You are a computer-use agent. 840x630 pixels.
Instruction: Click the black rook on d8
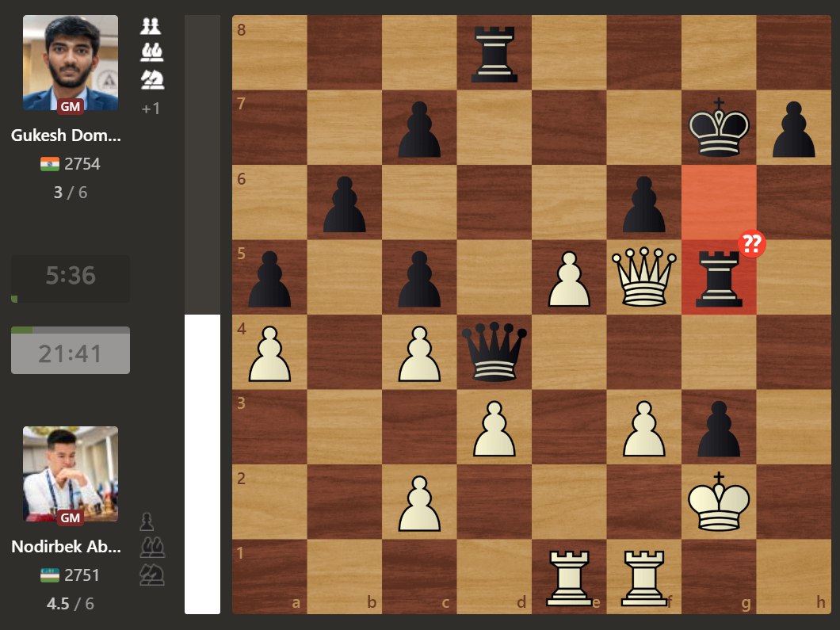click(x=494, y=53)
